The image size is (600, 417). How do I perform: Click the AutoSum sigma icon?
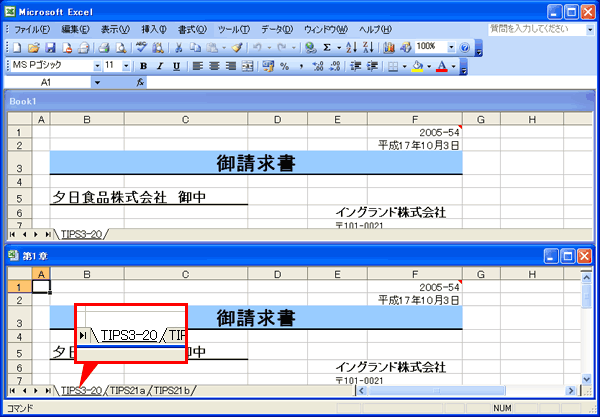coord(327,47)
